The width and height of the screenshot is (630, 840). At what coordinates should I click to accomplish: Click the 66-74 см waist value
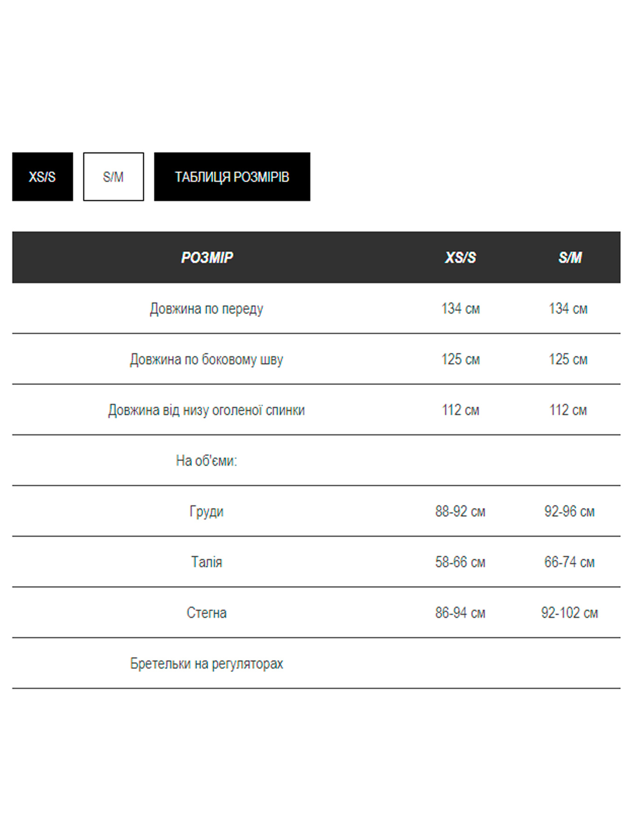[569, 562]
